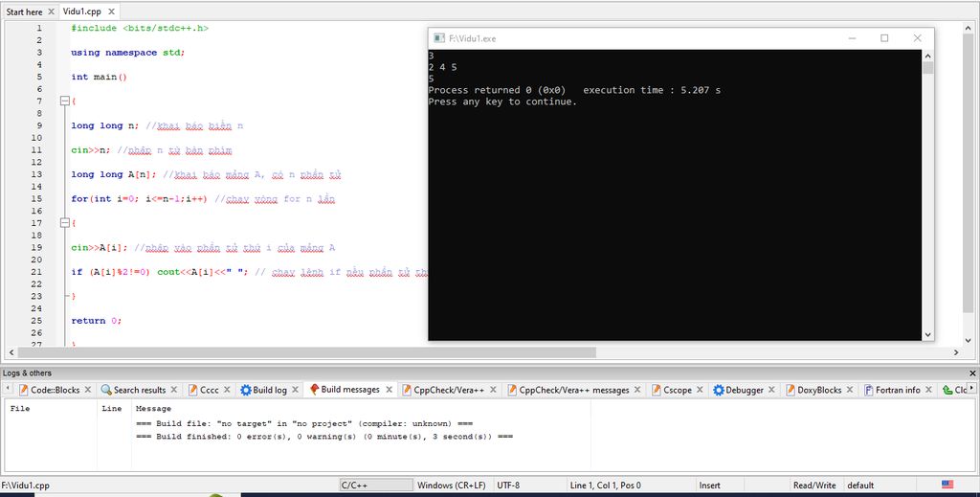Click the editor vertical scrollbar down arrow
Viewport: 980px width, 497px height.
pos(969,341)
